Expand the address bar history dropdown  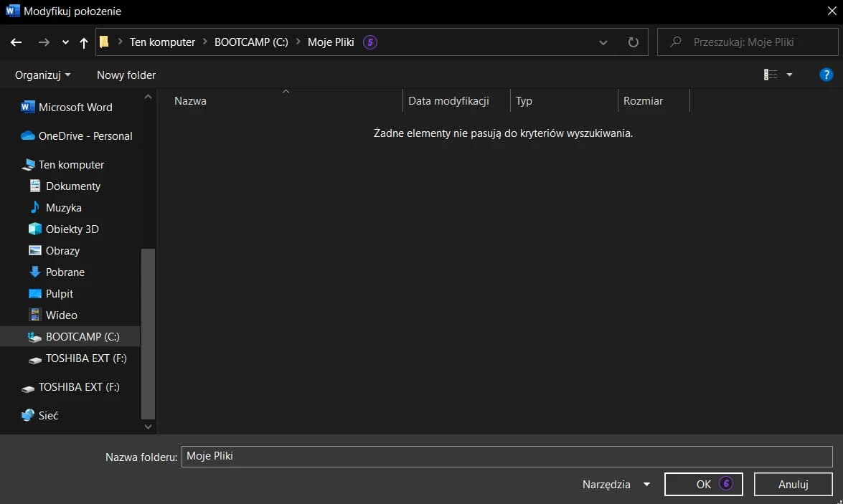(x=603, y=42)
